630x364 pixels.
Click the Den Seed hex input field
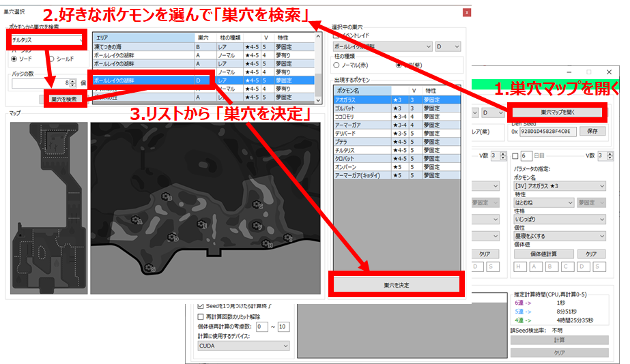click(x=547, y=132)
